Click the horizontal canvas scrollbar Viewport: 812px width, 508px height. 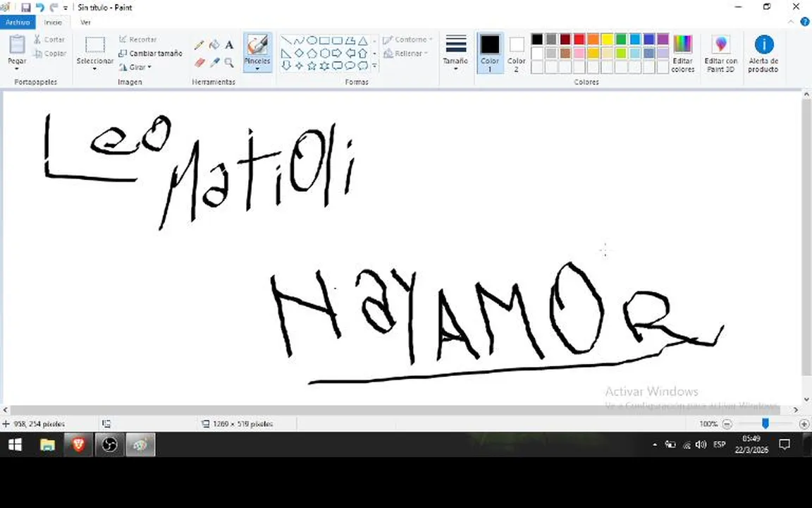(x=395, y=409)
